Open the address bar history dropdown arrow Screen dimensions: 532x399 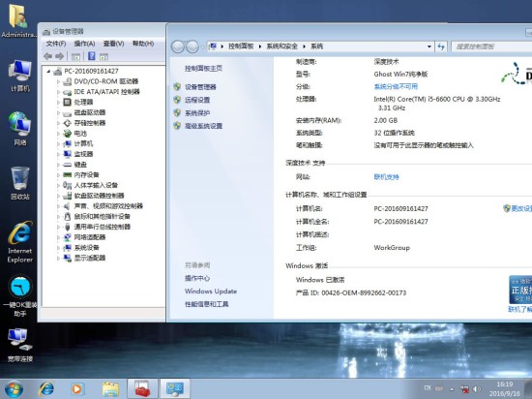click(429, 46)
